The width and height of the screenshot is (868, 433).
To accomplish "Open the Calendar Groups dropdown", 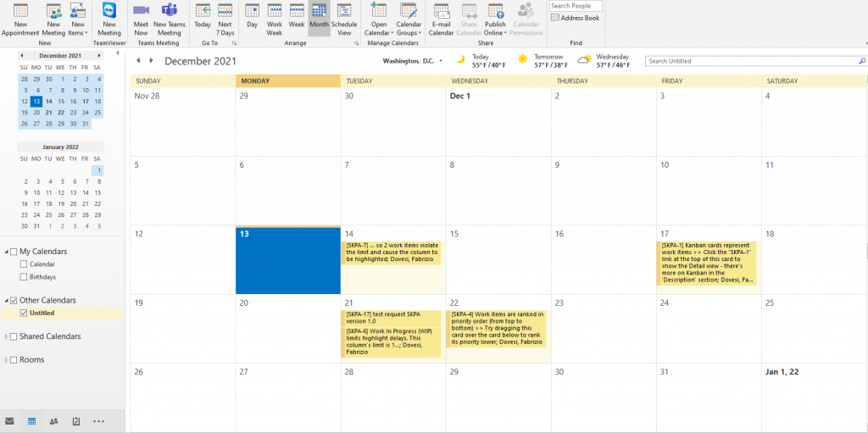I will (409, 20).
